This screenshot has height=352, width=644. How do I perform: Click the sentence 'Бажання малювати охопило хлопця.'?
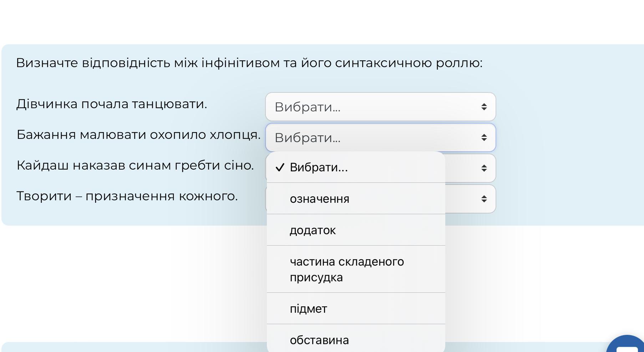point(138,135)
